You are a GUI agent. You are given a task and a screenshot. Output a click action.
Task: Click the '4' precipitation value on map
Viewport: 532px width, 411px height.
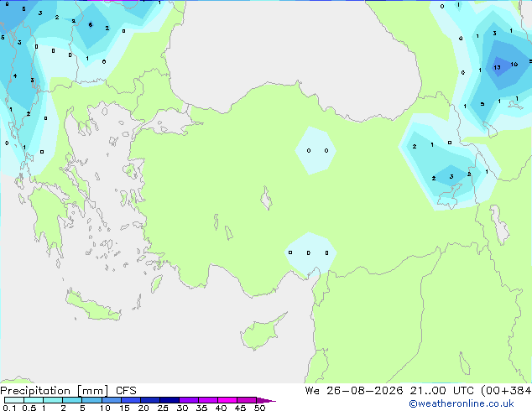(15, 76)
